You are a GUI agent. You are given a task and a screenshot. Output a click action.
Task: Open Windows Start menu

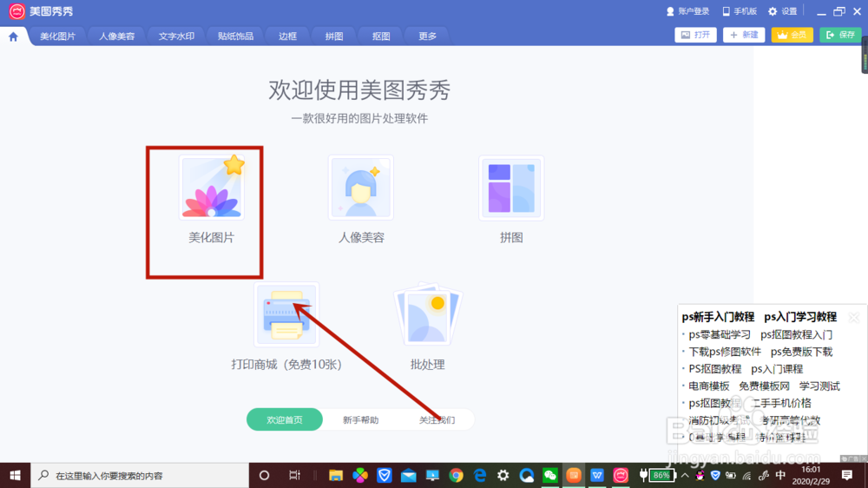click(x=15, y=475)
